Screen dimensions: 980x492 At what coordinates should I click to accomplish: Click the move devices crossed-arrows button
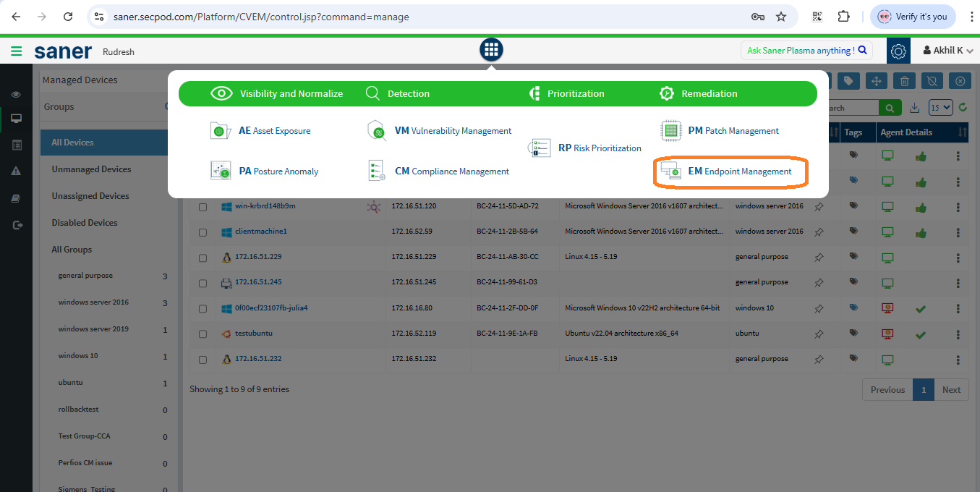(877, 81)
